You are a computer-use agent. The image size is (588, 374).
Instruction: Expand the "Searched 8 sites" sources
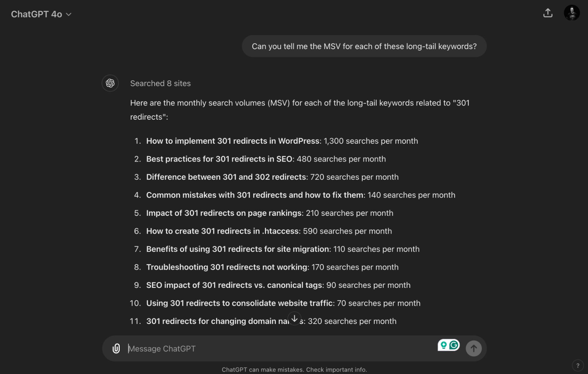(x=160, y=84)
